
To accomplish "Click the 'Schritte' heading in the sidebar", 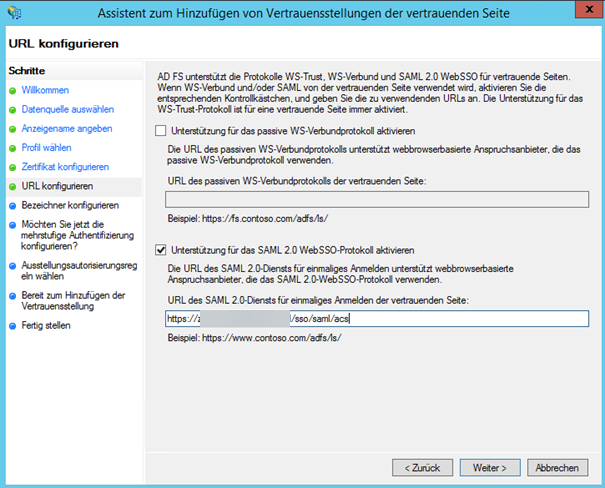I will coord(27,71).
